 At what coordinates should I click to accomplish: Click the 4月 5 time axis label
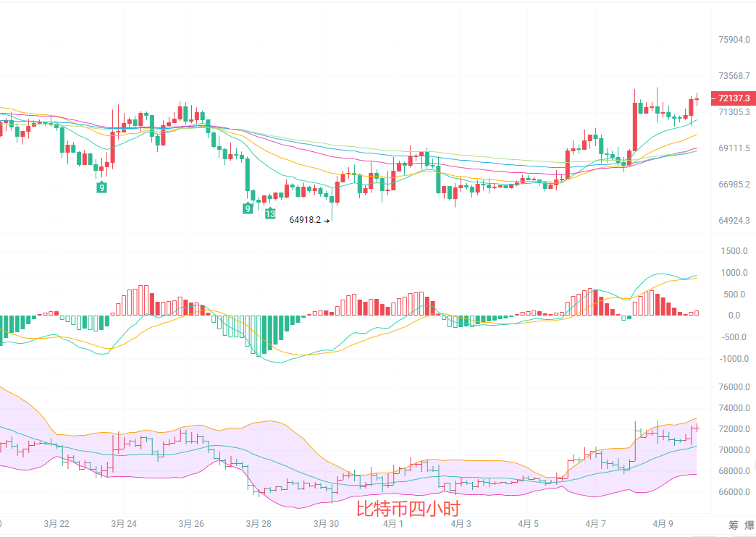529,523
